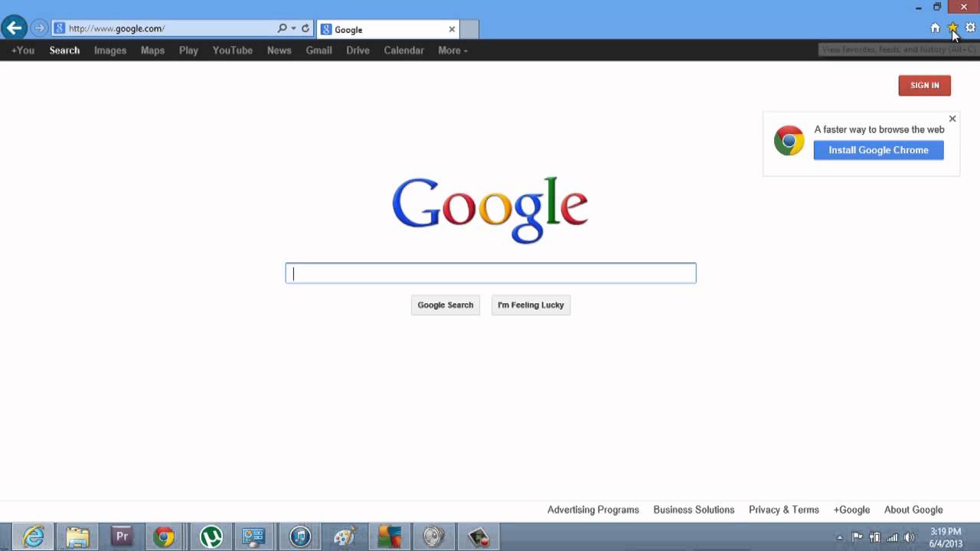980x551 pixels.
Task: Click the browser Forward arrow
Action: click(x=39, y=28)
